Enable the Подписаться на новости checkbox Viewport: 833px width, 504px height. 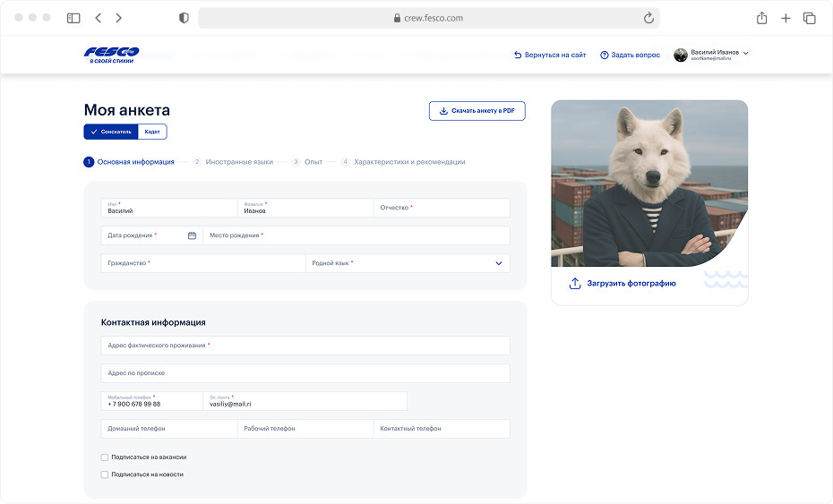click(x=105, y=474)
